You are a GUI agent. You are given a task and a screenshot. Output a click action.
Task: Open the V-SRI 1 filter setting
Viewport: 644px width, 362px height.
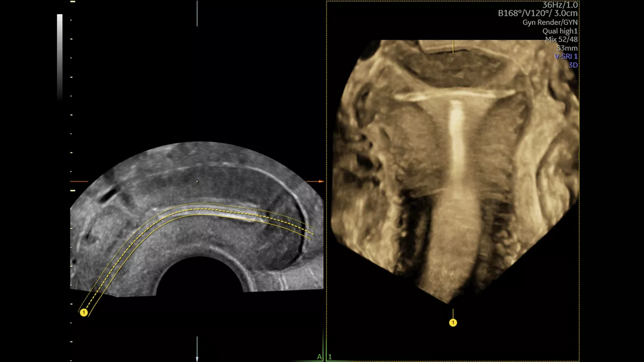(566, 57)
